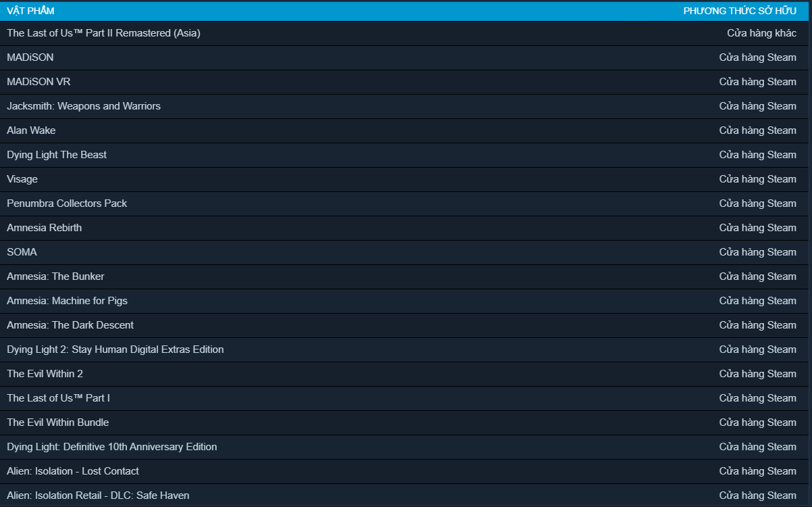Select Penumbra Collectors Pack

click(67, 203)
